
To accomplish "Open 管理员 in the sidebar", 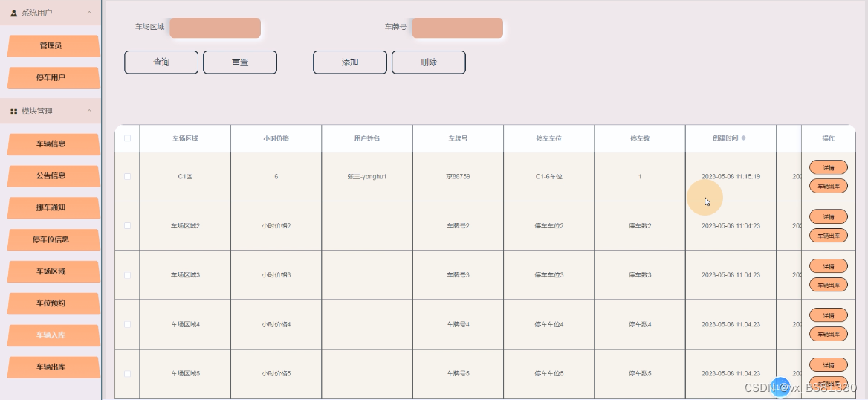I will tap(54, 46).
